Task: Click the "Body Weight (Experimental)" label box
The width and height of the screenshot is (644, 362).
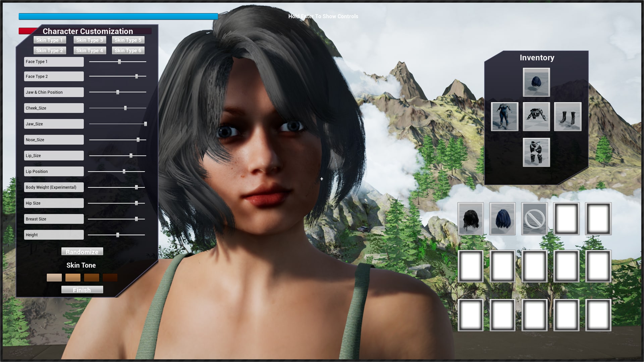Action: (54, 187)
